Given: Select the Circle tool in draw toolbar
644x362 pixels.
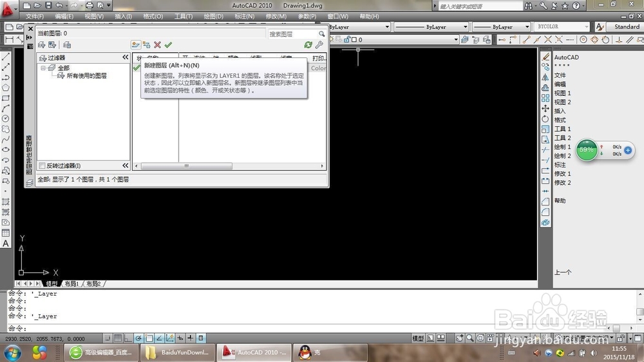Looking at the screenshot, I should [x=6, y=119].
